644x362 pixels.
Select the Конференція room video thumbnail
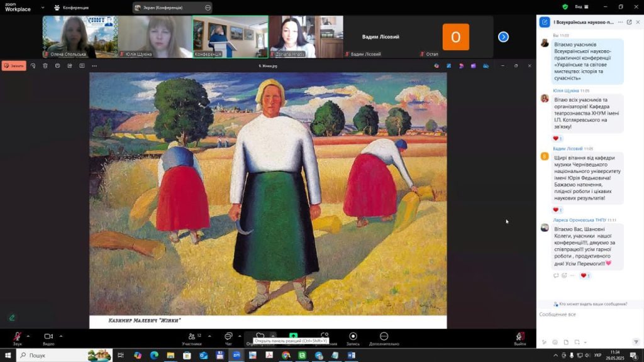pyautogui.click(x=230, y=36)
